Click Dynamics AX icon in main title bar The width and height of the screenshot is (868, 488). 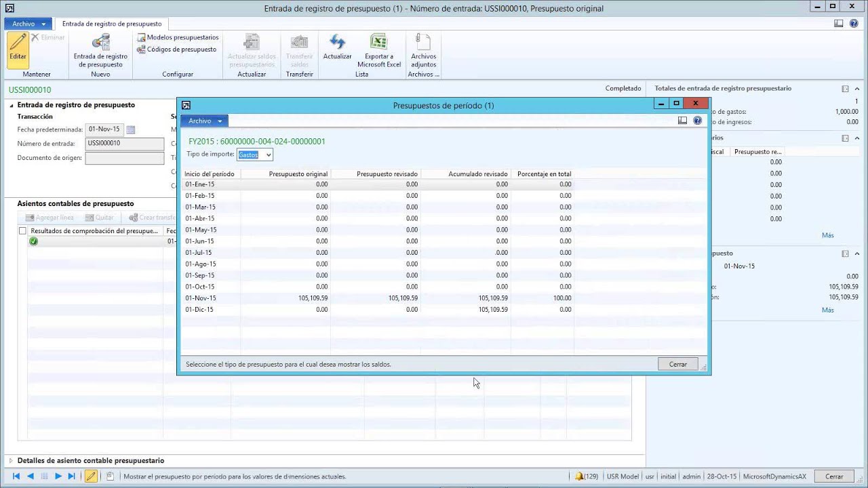point(9,8)
